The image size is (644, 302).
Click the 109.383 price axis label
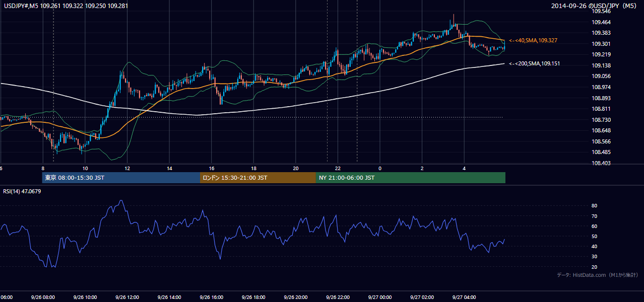(601, 33)
